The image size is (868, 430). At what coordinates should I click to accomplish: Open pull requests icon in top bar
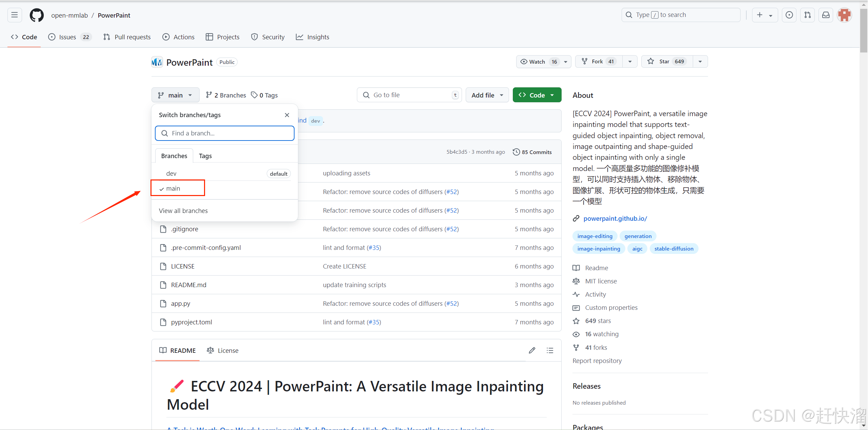tap(807, 15)
